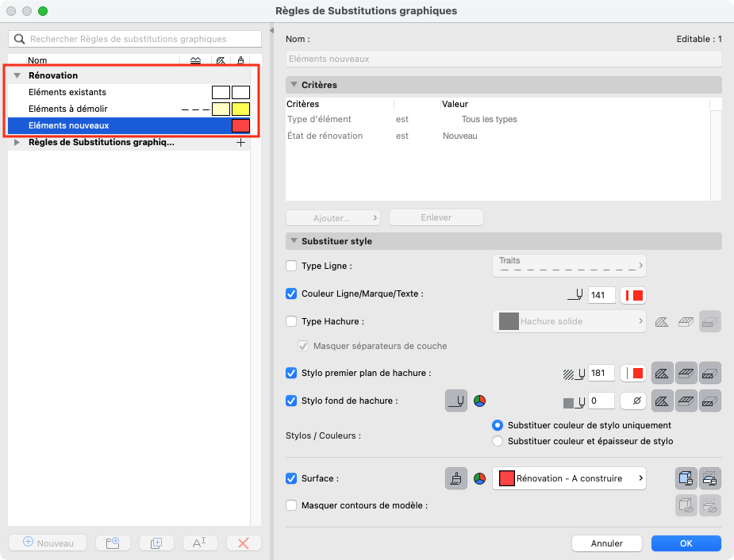Uncheck Couleur Ligne/Marque/Texte checkbox
Image resolution: width=734 pixels, height=560 pixels.
291,293
